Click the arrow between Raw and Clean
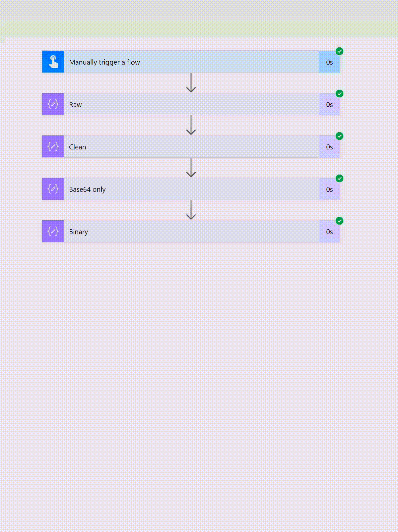 [x=191, y=125]
